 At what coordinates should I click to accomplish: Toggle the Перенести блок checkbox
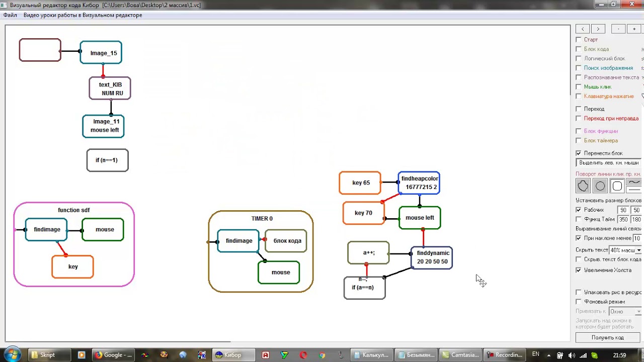point(579,153)
